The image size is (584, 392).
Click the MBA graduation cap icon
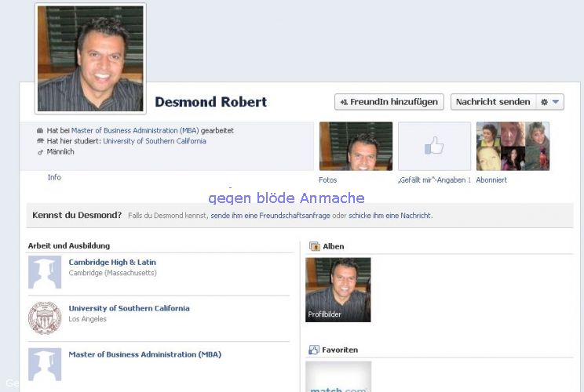pyautogui.click(x=45, y=364)
